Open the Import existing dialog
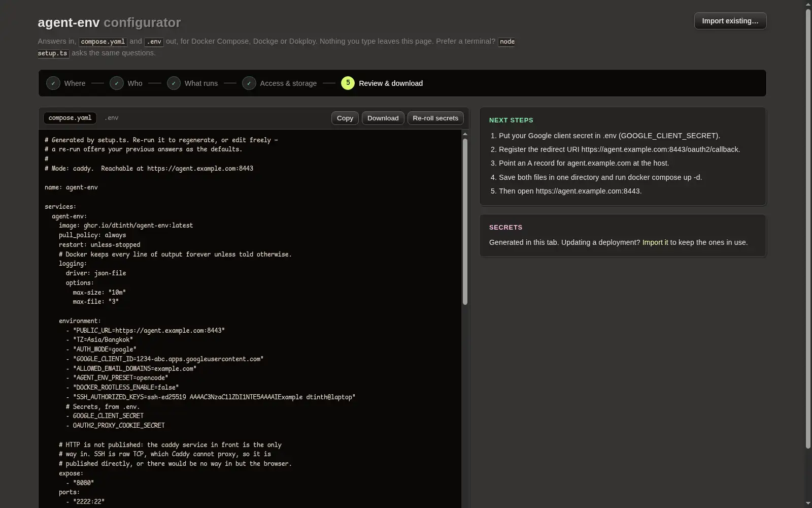The width and height of the screenshot is (812, 508). coord(730,21)
